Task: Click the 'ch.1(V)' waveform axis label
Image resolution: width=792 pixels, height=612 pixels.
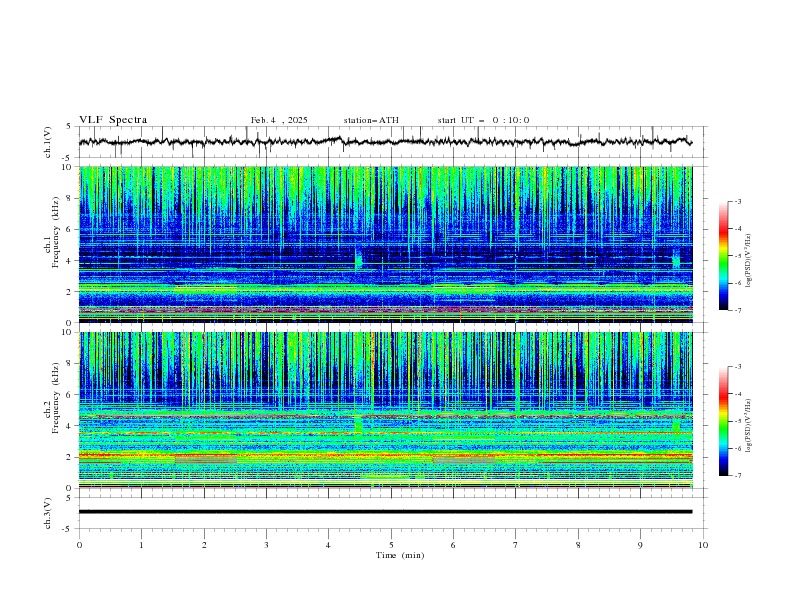Action: (x=48, y=142)
